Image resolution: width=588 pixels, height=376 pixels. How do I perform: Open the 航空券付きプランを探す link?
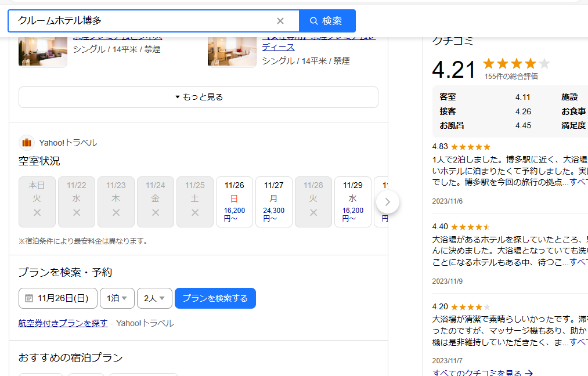coord(63,323)
